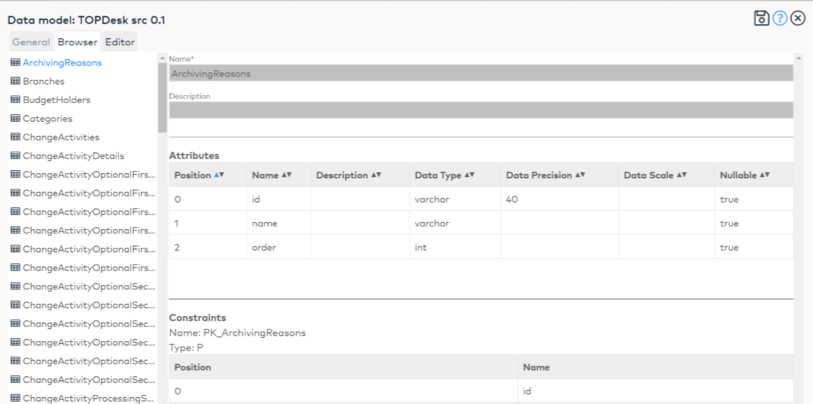813x404 pixels.
Task: Click the 'true' nullable cell in id row
Action: [753, 199]
